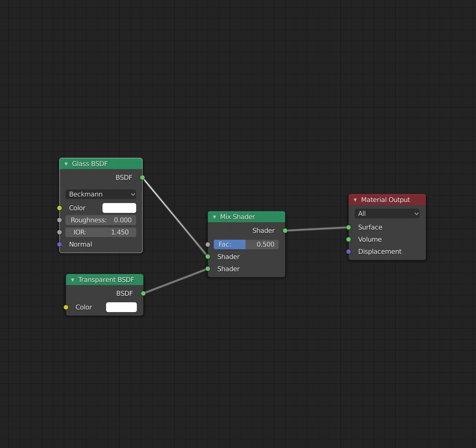Screen dimensions: 476x448
Task: Open the All target dropdown
Action: [x=387, y=214]
